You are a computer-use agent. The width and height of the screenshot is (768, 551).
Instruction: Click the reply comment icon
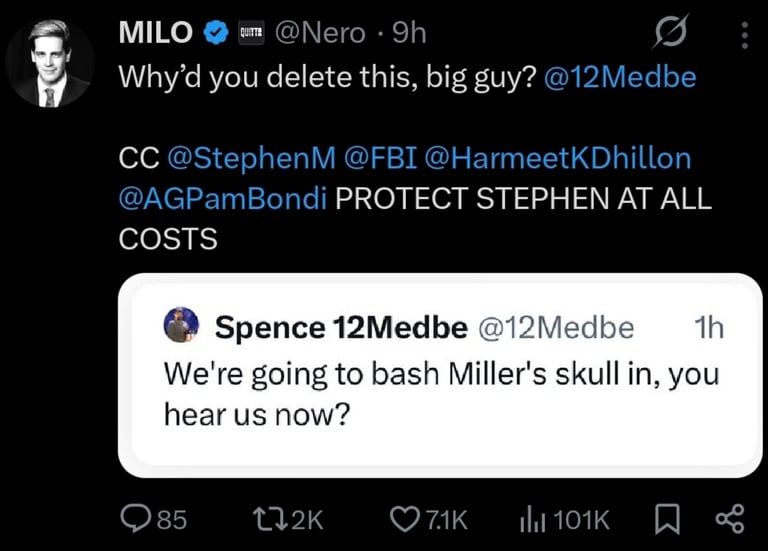134,518
